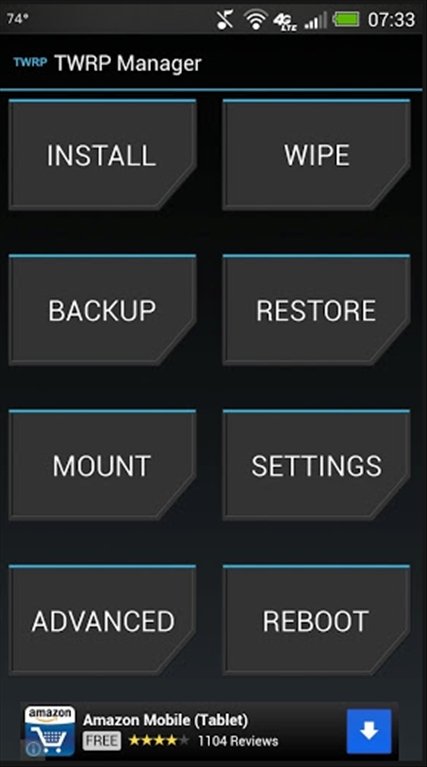The width and height of the screenshot is (427, 767).
Task: Tap the blue download arrow on ad
Action: 369,731
